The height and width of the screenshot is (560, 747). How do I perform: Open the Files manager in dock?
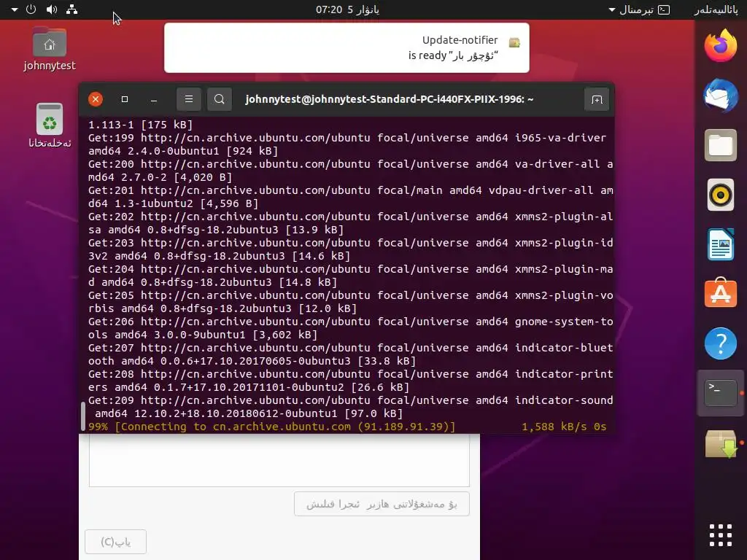720,145
